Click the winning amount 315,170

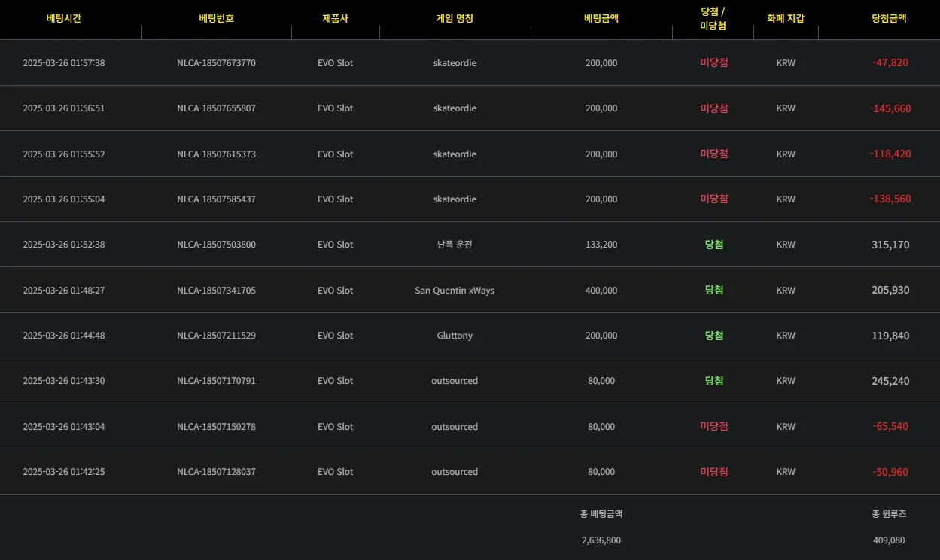point(890,245)
